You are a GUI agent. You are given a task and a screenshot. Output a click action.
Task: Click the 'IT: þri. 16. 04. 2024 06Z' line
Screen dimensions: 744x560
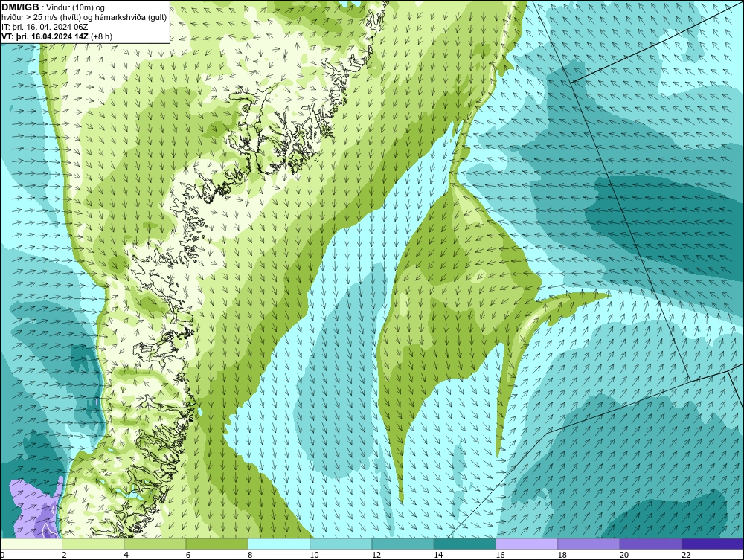click(x=45, y=27)
